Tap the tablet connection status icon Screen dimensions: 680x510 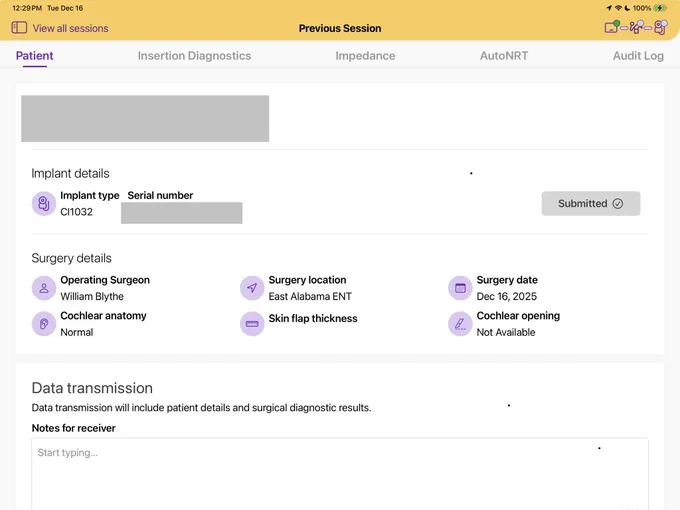click(x=612, y=27)
